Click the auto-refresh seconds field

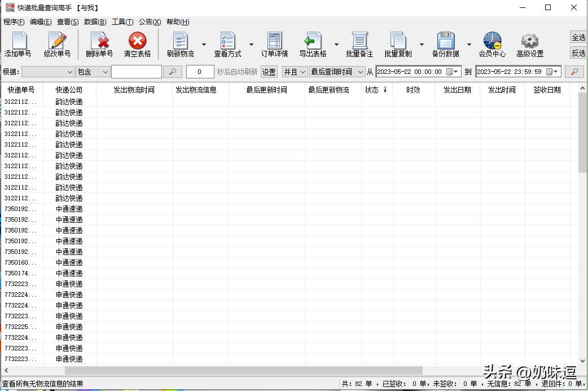pyautogui.click(x=200, y=72)
